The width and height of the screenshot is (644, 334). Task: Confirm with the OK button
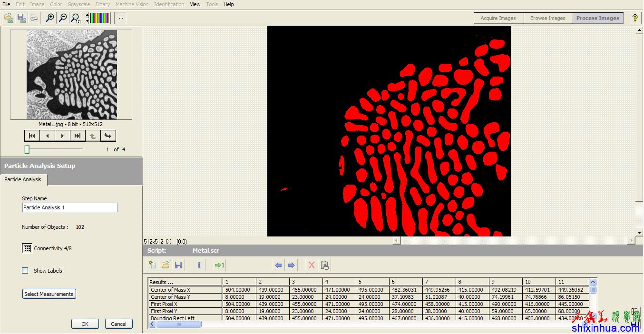point(85,324)
